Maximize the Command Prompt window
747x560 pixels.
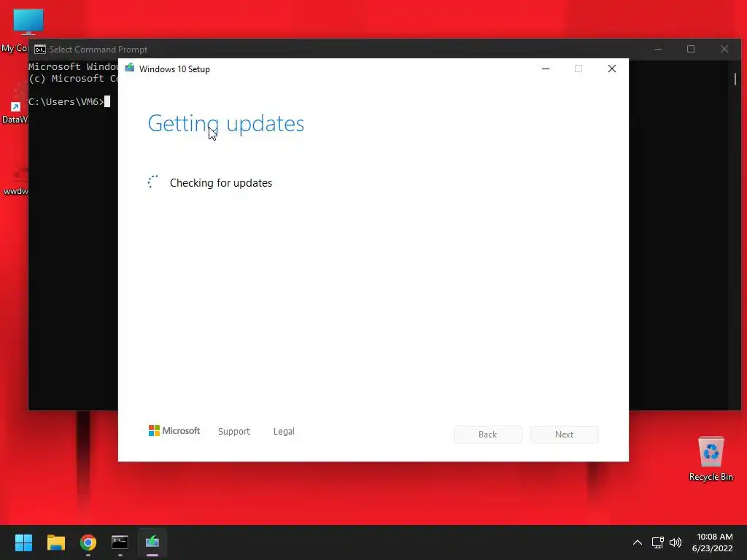pyautogui.click(x=691, y=49)
